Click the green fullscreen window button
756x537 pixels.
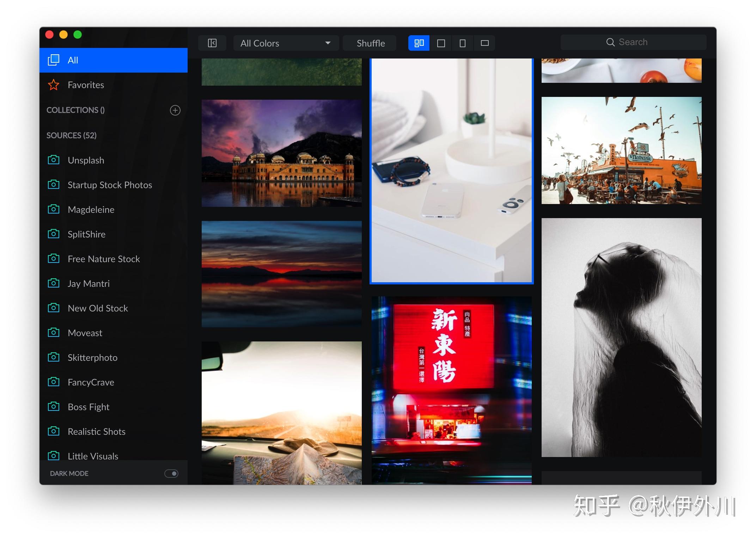tap(78, 35)
